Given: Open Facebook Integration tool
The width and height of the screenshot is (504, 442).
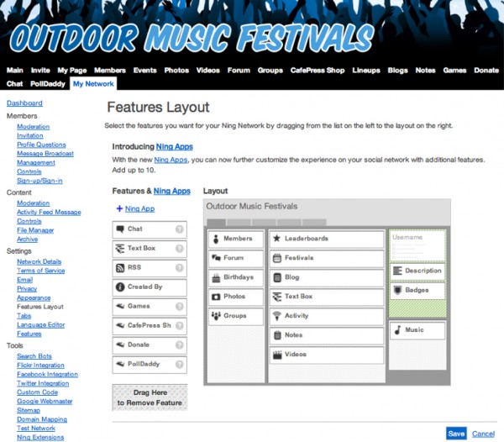Looking at the screenshot, I should click(48, 374).
